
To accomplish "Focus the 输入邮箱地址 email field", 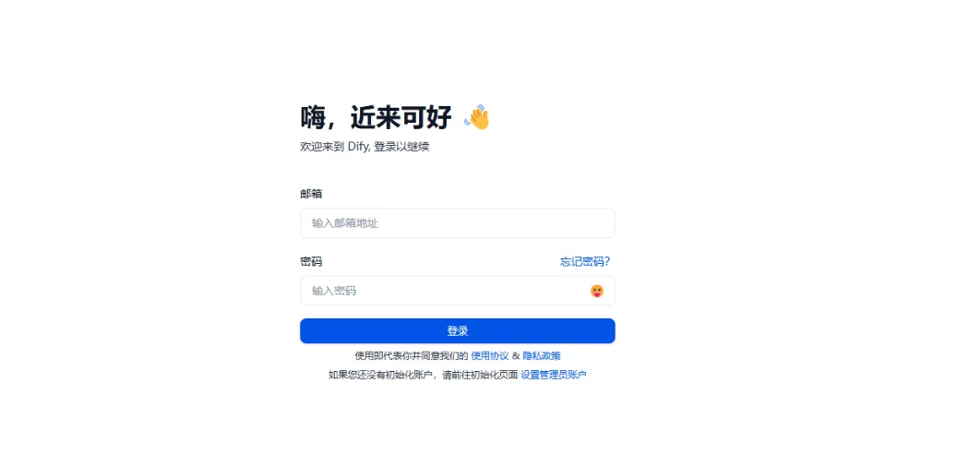I will coord(458,223).
